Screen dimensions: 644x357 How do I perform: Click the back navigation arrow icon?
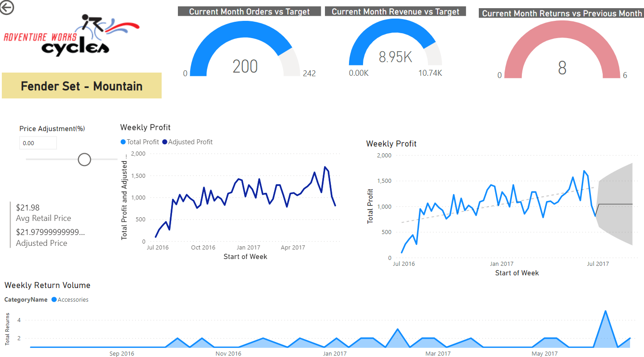pos(7,8)
